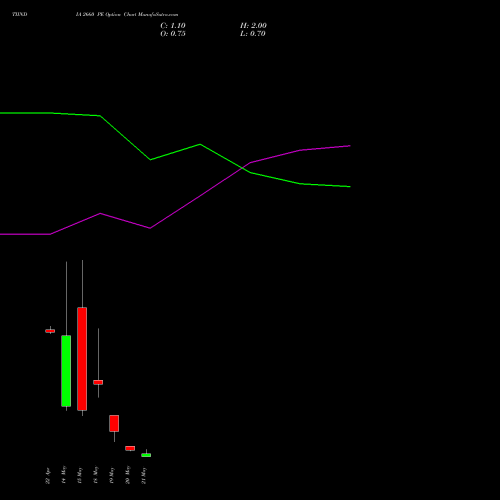The width and height of the screenshot is (500, 500).
Task: Select the 20 May date label
Action: point(128,475)
